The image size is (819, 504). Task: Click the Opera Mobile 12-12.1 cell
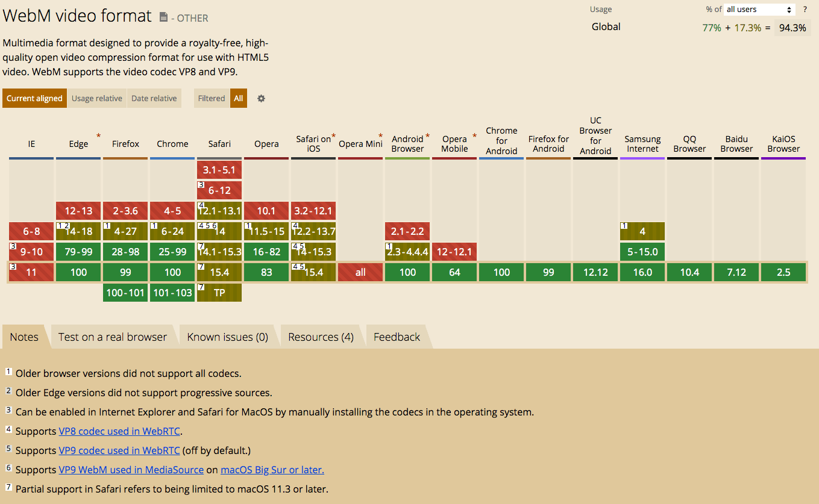pyautogui.click(x=454, y=252)
